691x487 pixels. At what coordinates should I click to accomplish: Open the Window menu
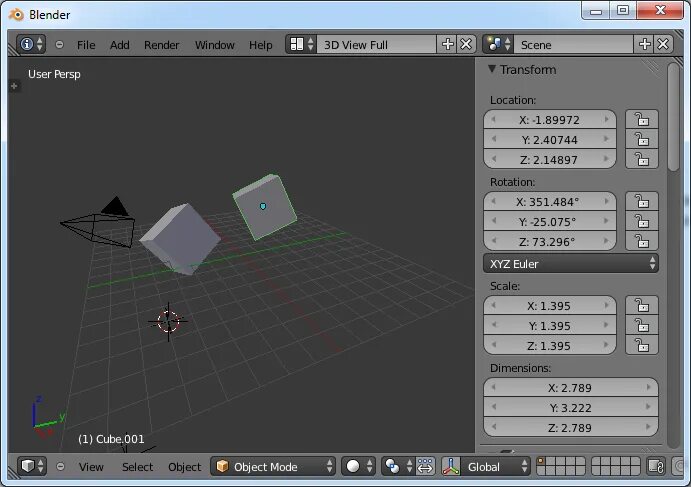[x=215, y=45]
